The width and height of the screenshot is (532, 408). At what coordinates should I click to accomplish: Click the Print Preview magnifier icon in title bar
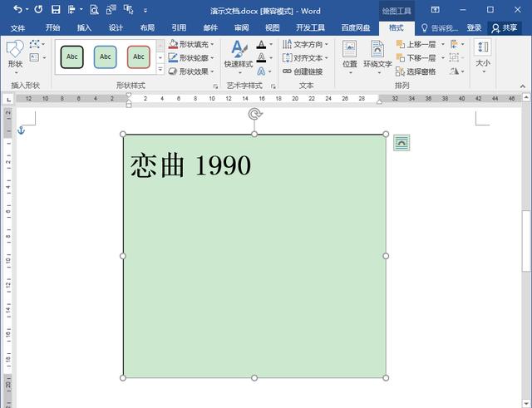94,10
